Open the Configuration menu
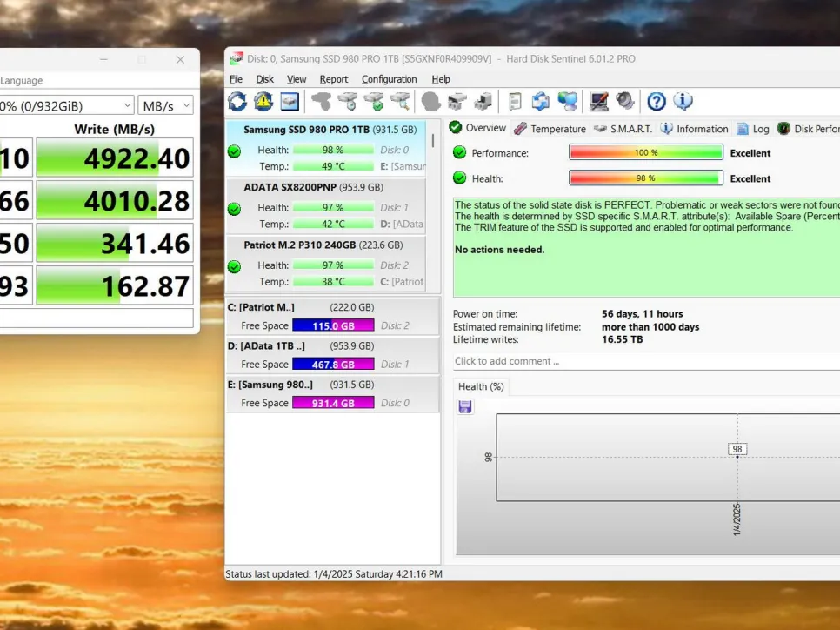 click(x=389, y=79)
